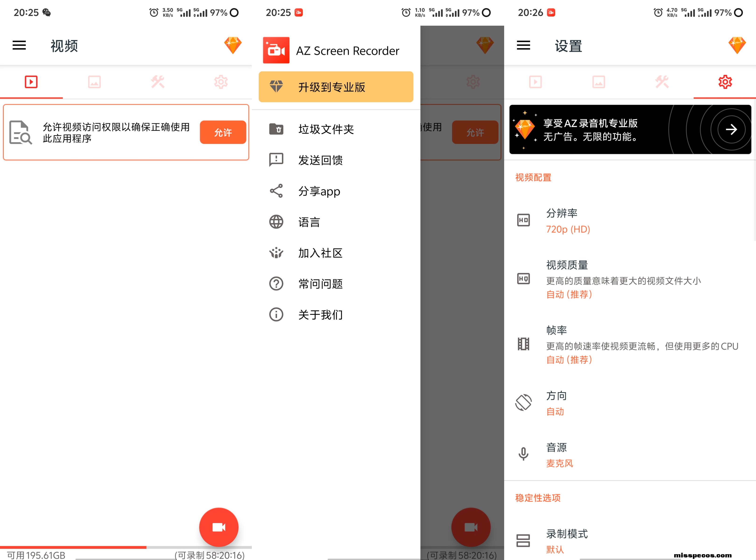This screenshot has height=560, width=756.
Task: Tap Share app (分享app) entry
Action: 319,191
